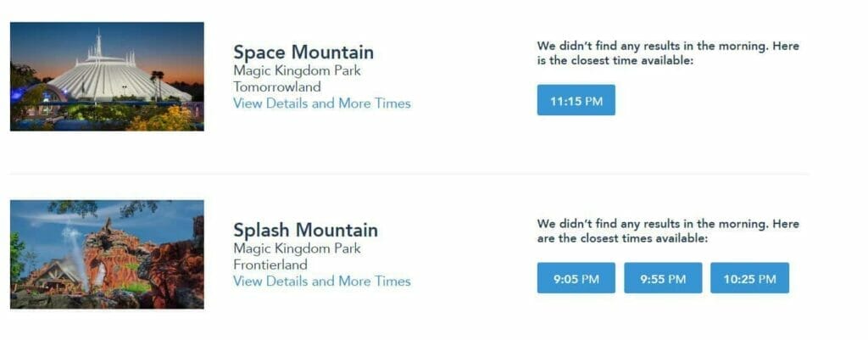Click Space Mountain's no morning results message
This screenshot has width=868, height=340.
tap(668, 53)
